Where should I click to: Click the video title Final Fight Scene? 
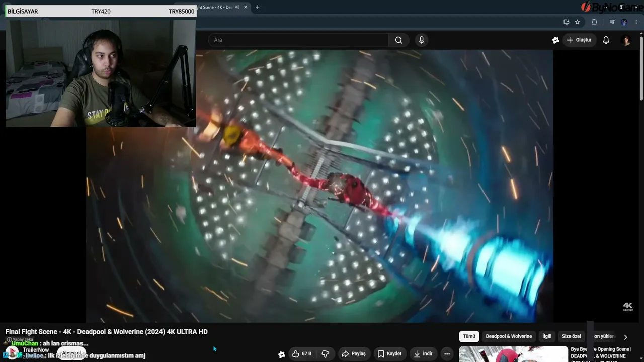tap(107, 332)
